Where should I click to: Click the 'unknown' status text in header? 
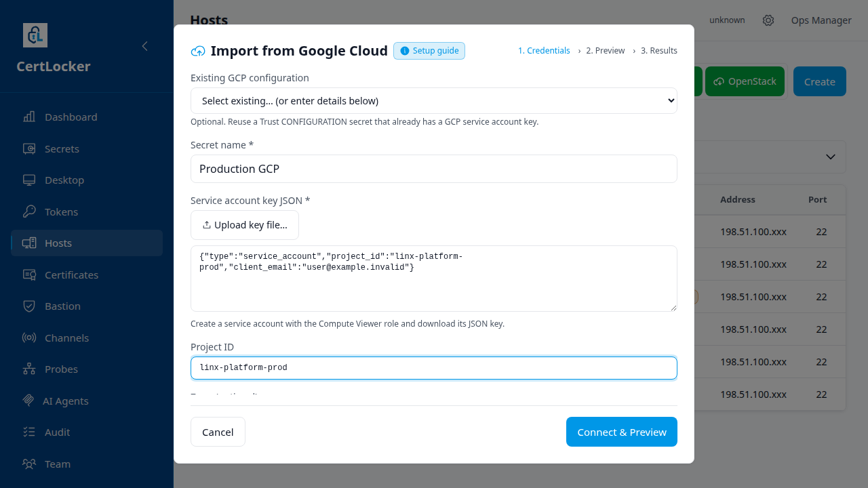click(x=727, y=20)
